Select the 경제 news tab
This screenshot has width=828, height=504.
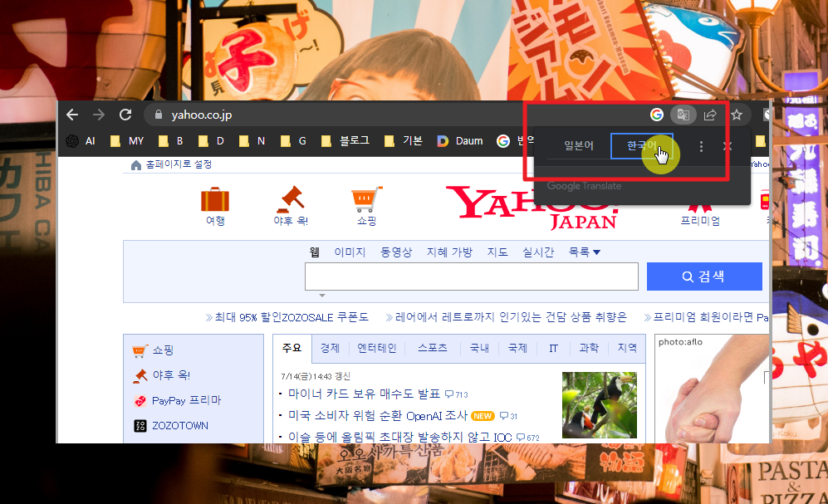[330, 348]
